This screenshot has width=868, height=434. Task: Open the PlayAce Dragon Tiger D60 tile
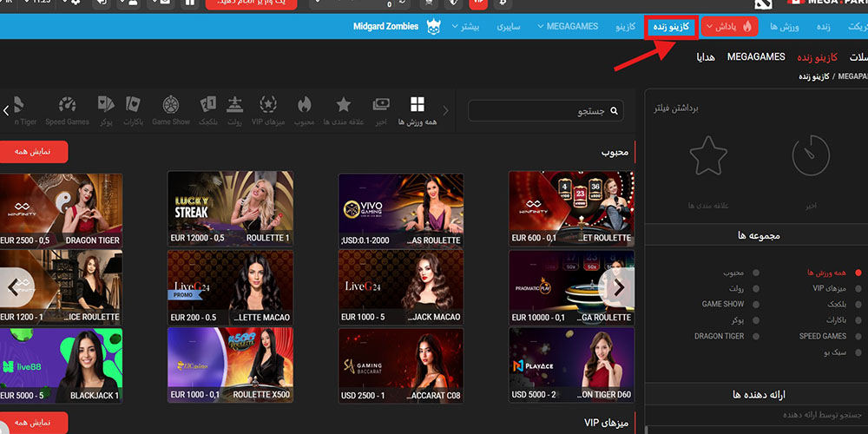[x=571, y=365]
